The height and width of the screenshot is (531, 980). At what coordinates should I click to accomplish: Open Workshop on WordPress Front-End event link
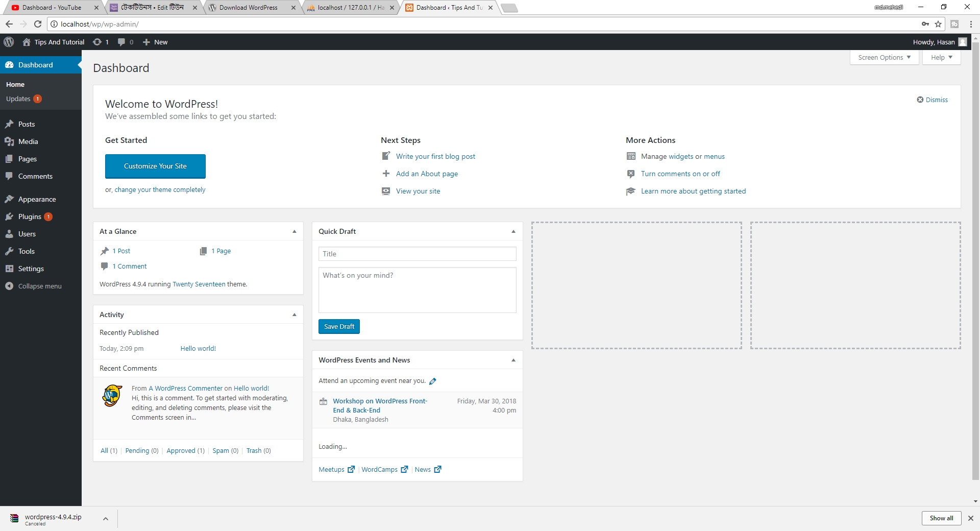tap(380, 405)
